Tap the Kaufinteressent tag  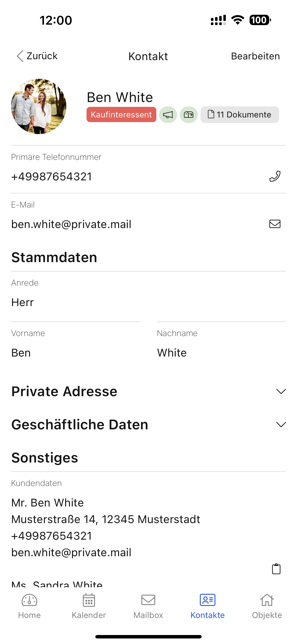coord(121,115)
